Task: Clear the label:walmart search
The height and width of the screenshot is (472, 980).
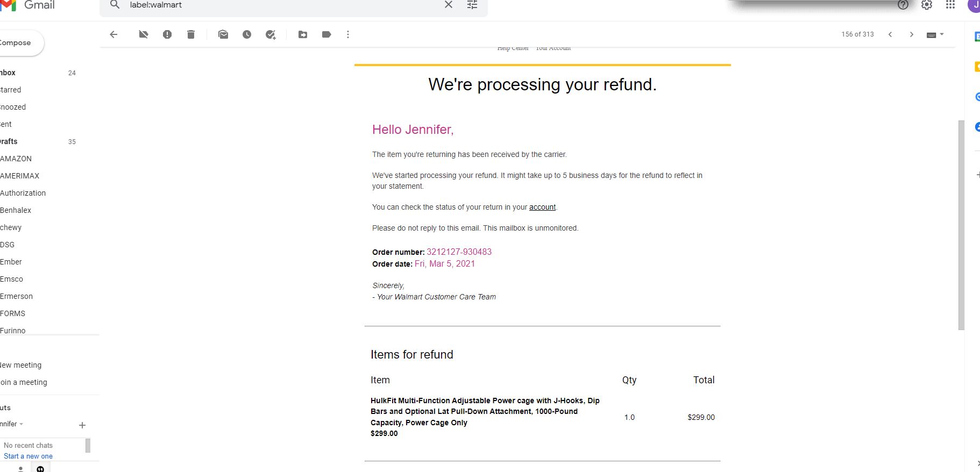Action: (x=449, y=5)
